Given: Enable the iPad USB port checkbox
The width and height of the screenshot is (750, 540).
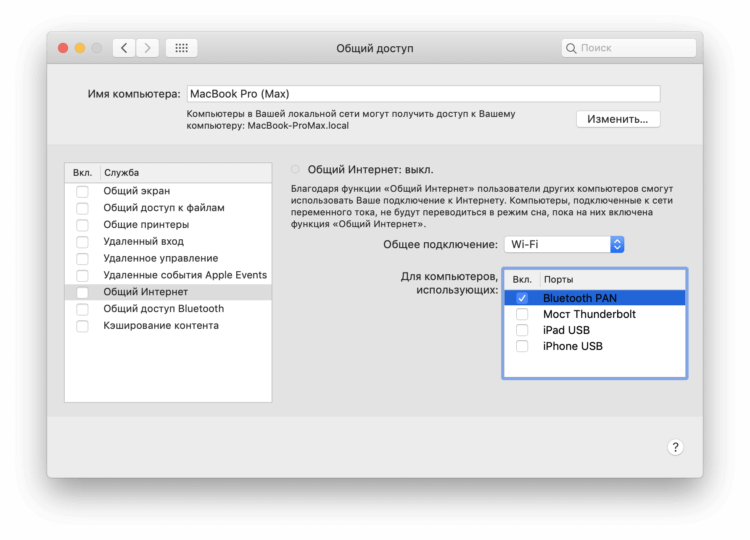Looking at the screenshot, I should click(x=522, y=330).
